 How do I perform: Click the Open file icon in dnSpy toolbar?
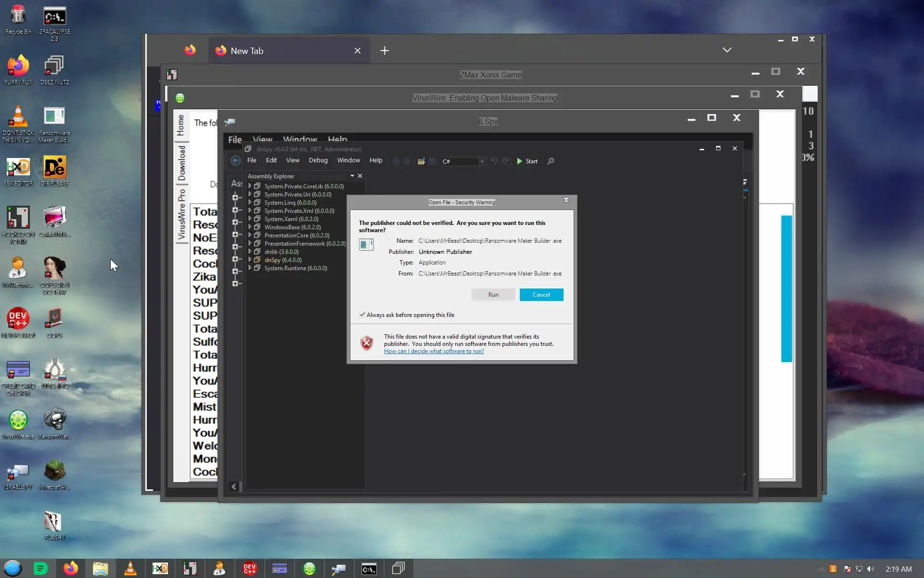point(421,161)
